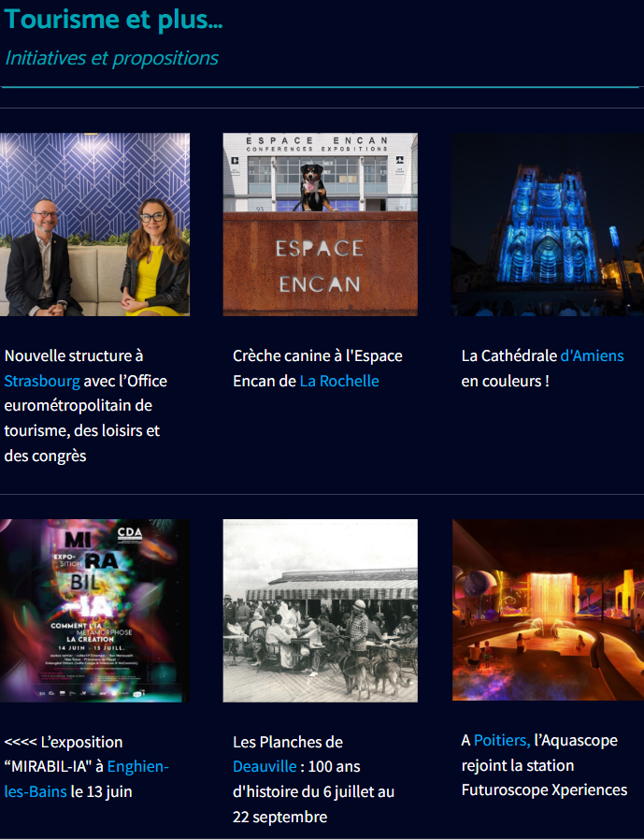Open the Deauville link

[x=265, y=767]
